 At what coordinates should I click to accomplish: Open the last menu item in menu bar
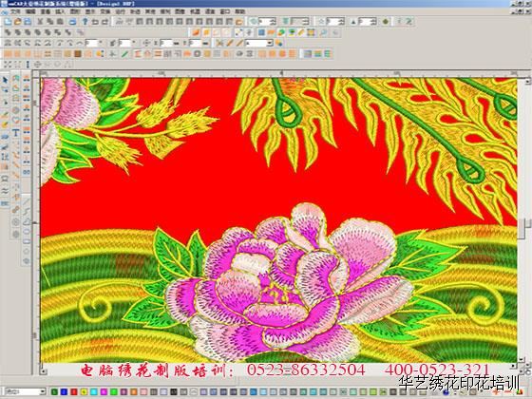(239, 11)
